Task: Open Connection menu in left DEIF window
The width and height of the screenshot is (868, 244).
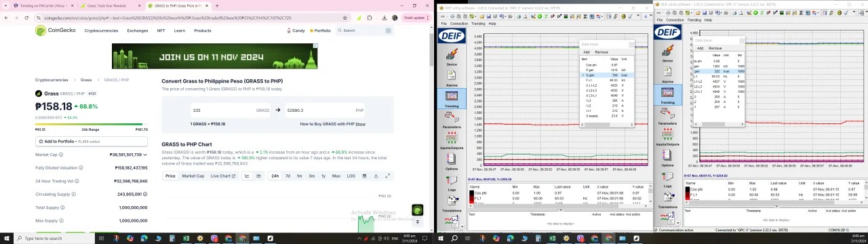Action: [458, 24]
